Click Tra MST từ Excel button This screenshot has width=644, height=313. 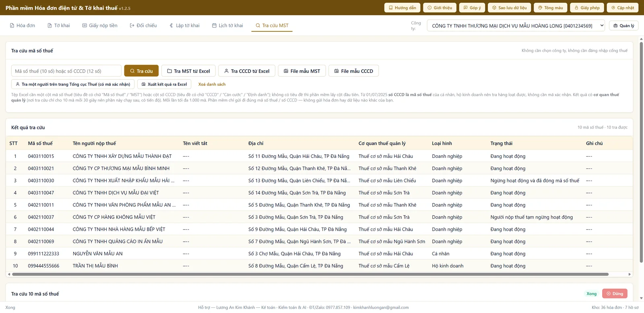pyautogui.click(x=188, y=71)
